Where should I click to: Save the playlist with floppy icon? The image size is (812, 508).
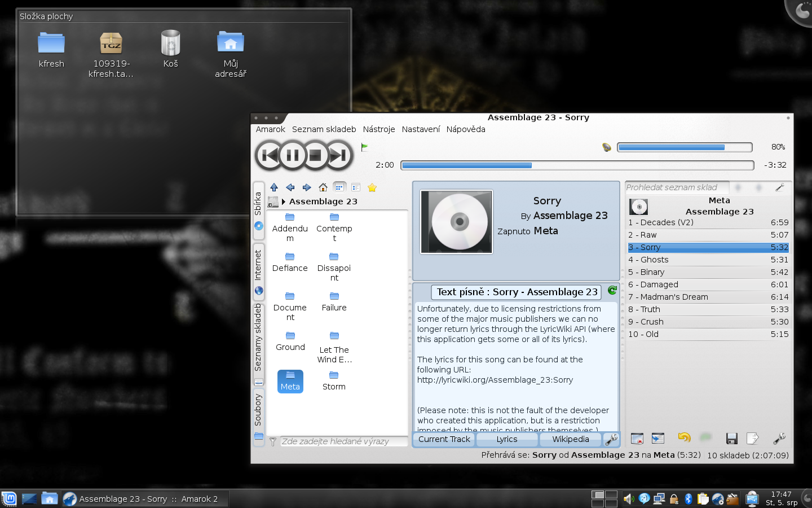(x=732, y=438)
